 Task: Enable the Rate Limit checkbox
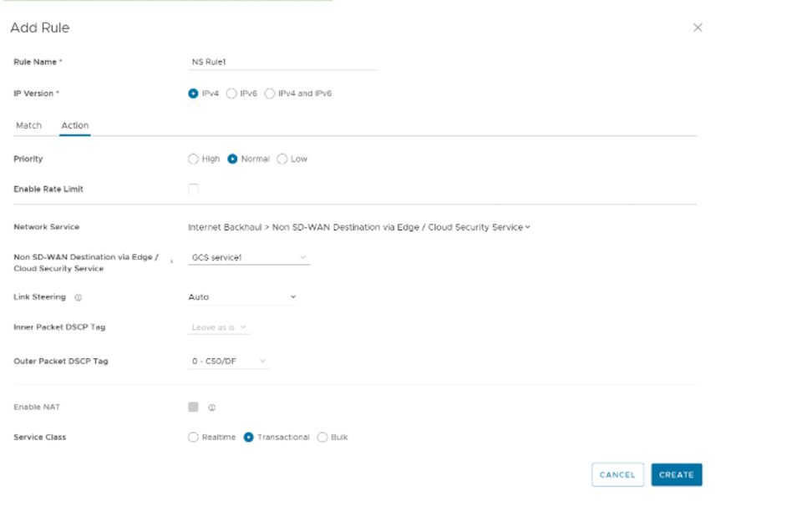193,190
